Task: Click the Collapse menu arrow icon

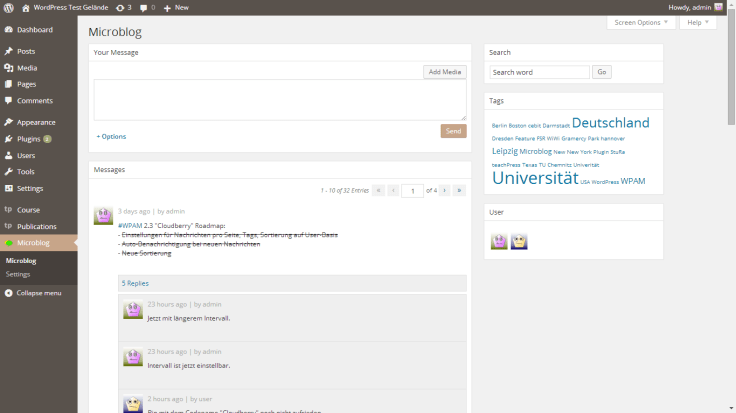Action: point(8,293)
